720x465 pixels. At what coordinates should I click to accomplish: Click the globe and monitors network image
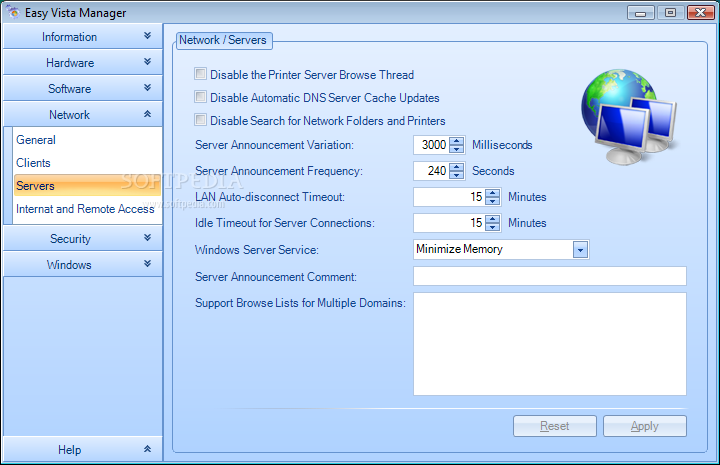[x=628, y=117]
